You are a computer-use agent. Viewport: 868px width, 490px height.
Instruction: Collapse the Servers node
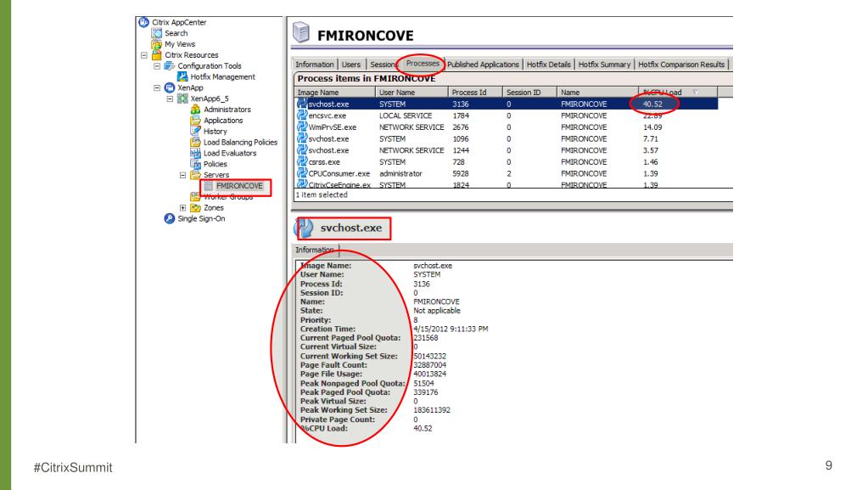(x=182, y=175)
